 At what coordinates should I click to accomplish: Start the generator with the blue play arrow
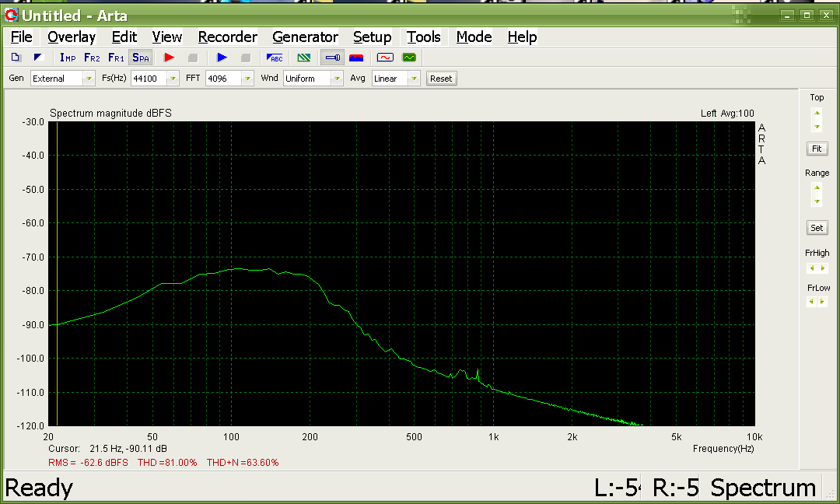(x=222, y=58)
